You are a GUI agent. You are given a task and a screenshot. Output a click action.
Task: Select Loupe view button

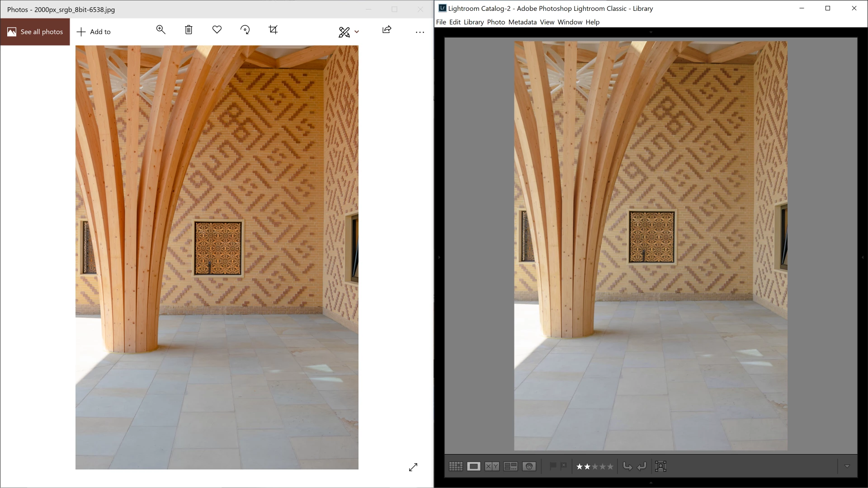point(473,466)
